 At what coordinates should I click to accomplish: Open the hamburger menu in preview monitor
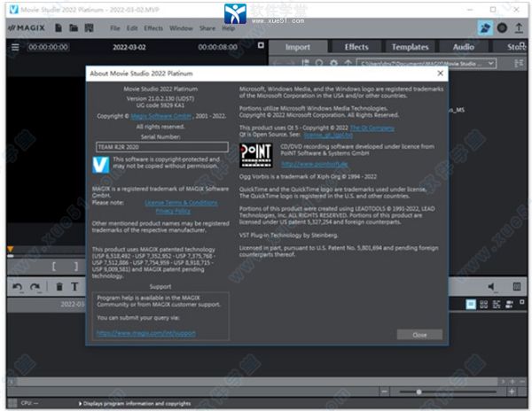[x=15, y=47]
